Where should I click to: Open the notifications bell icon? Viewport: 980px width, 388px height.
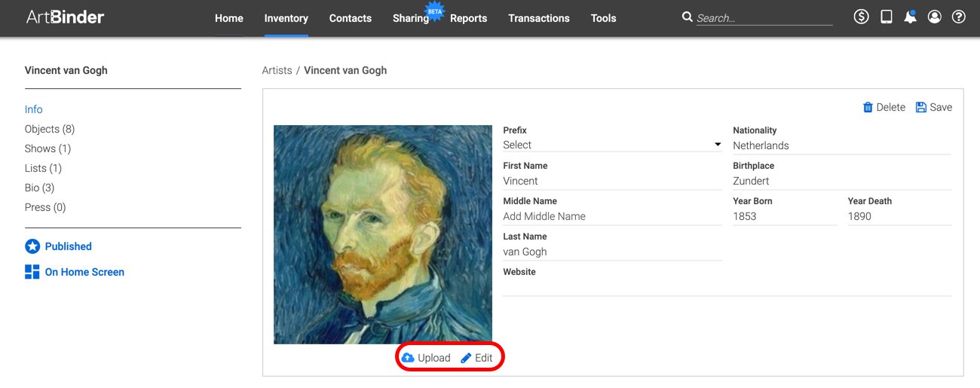(911, 17)
